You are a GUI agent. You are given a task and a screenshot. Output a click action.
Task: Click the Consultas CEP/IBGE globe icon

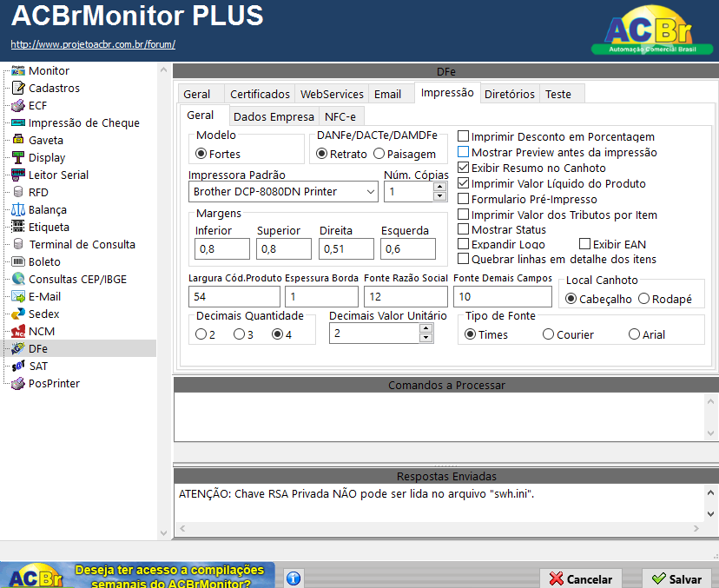[18, 279]
